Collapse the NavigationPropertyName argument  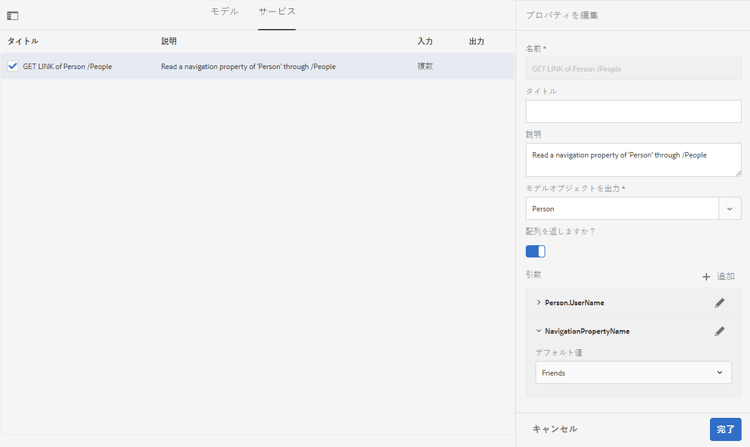click(x=539, y=331)
